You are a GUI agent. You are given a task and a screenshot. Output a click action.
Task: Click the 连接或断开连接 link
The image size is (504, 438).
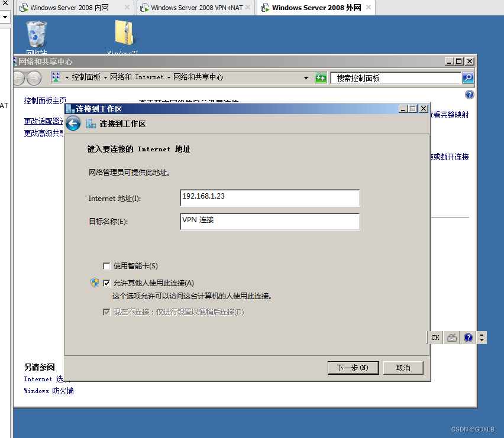coord(450,157)
